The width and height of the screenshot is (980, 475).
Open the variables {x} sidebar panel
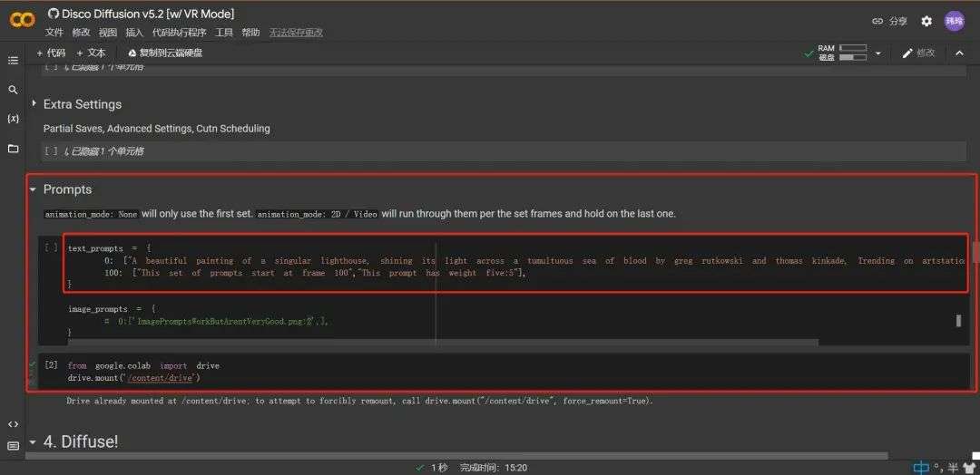coord(13,119)
